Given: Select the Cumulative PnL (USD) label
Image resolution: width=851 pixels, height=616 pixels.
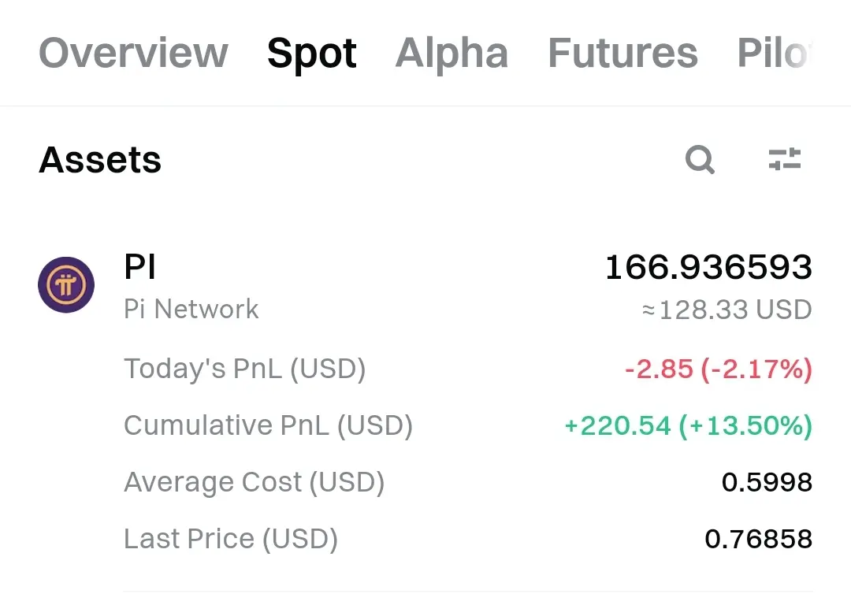Looking at the screenshot, I should pyautogui.click(x=268, y=425).
